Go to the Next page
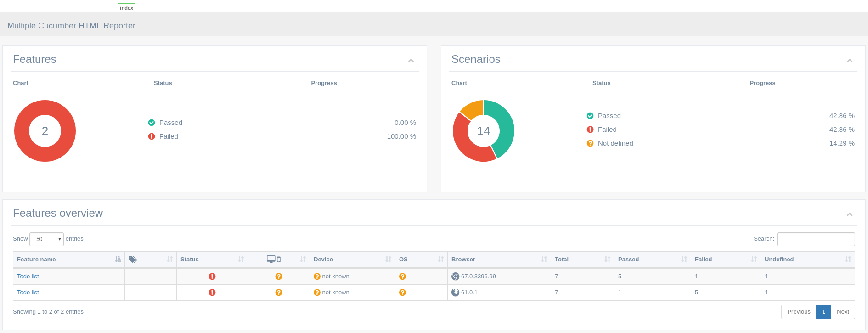The image size is (868, 333). [x=843, y=312]
